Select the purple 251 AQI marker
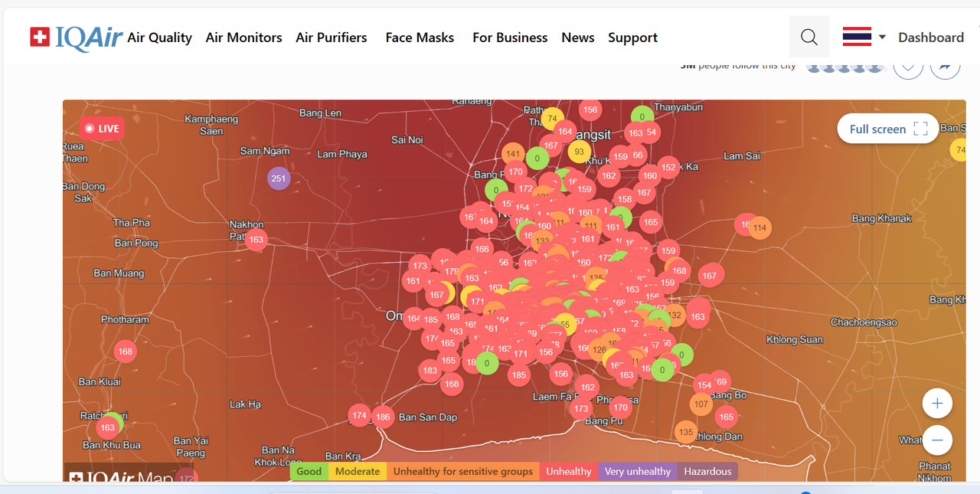980x494 pixels. 279,178
